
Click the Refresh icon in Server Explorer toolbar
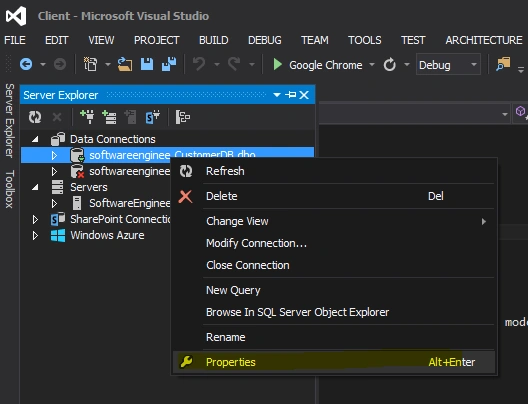(35, 117)
